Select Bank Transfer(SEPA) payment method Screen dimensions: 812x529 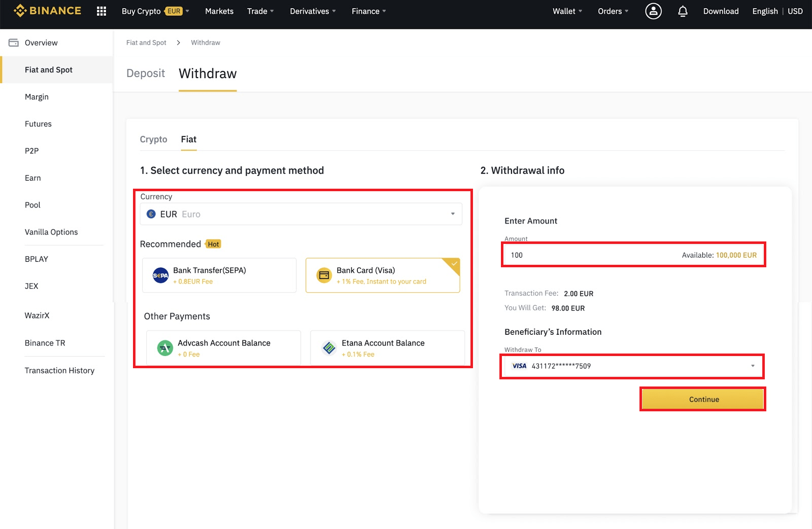[x=219, y=275]
